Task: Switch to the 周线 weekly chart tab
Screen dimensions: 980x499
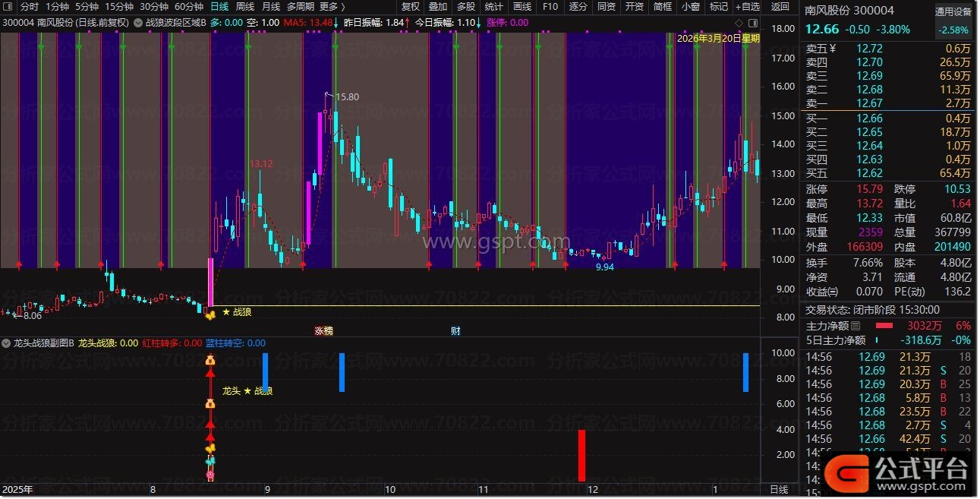Action: 245,7
